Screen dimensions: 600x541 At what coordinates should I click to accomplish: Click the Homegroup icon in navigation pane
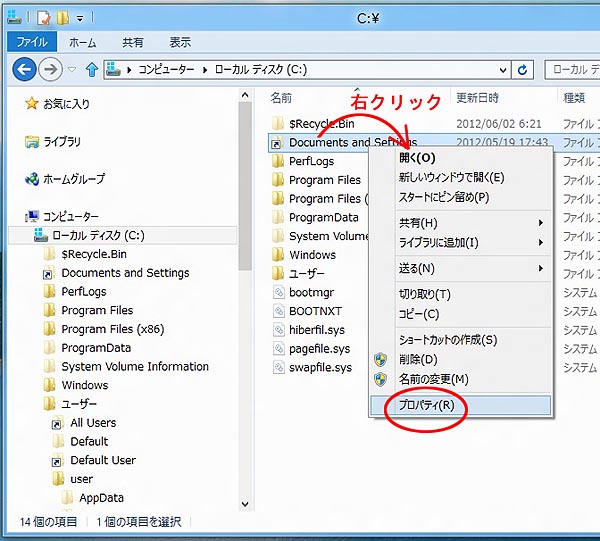pyautogui.click(x=33, y=179)
